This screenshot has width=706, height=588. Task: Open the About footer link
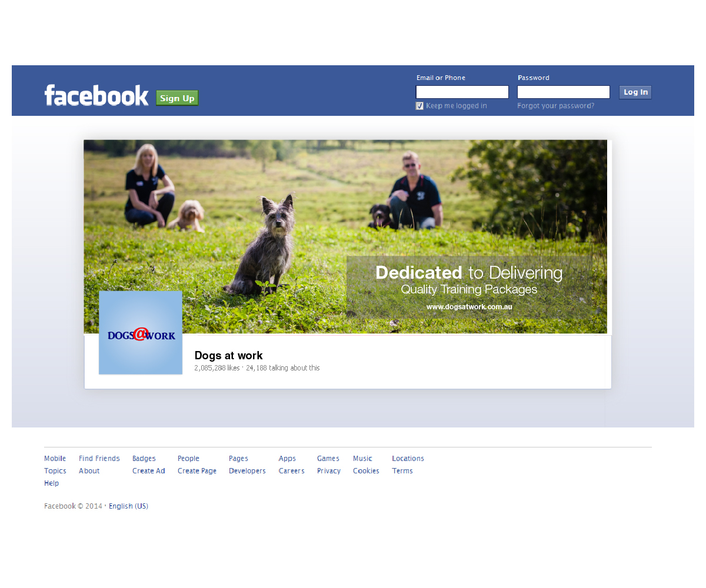tap(89, 471)
